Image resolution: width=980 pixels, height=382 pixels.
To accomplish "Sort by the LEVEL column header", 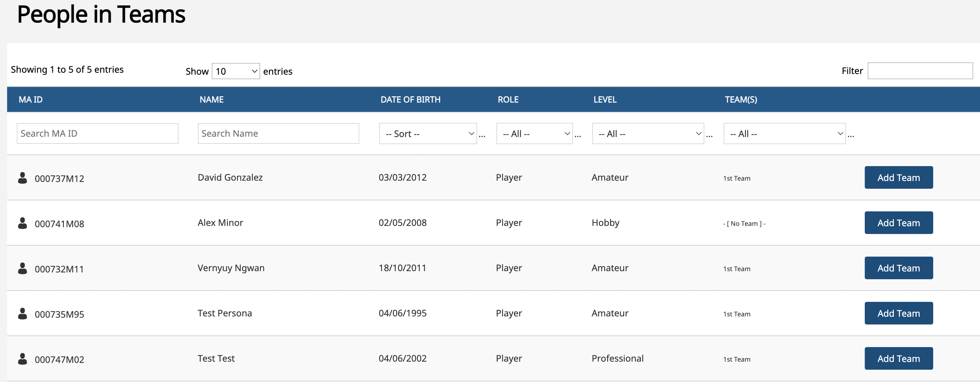I will [x=605, y=100].
